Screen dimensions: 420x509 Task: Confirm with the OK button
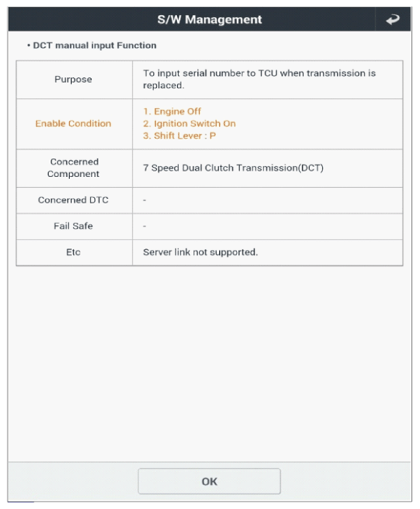coord(210,481)
